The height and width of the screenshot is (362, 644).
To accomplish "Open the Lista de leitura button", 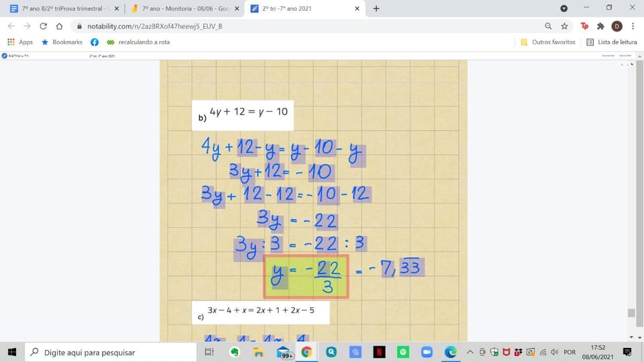I will click(612, 42).
